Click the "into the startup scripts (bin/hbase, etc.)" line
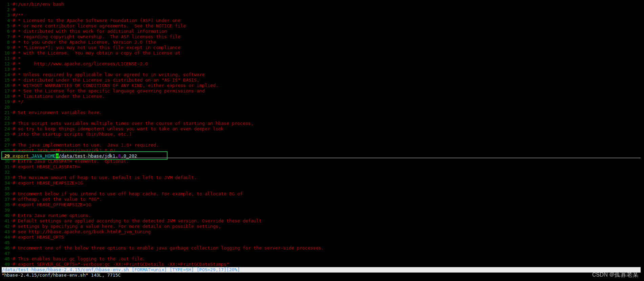Viewport: 644px width, 281px height. click(72, 134)
